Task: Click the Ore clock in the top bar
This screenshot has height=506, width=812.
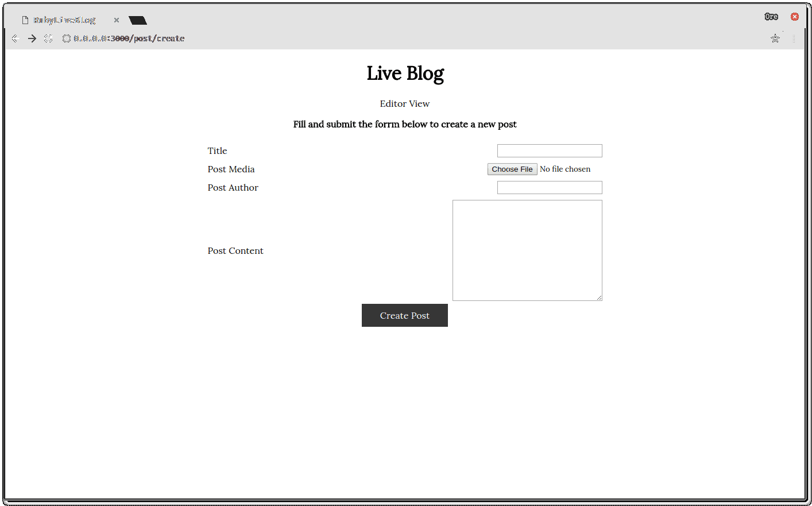Action: coord(771,16)
